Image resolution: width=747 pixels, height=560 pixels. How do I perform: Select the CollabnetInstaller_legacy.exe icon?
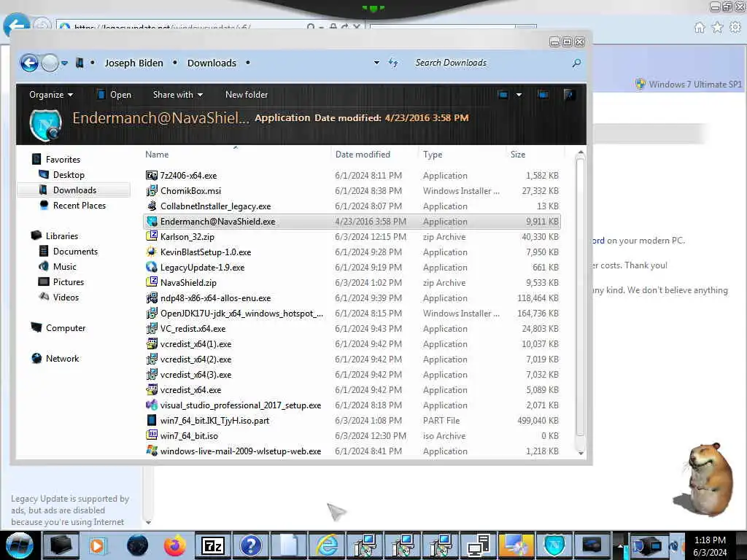pos(152,206)
